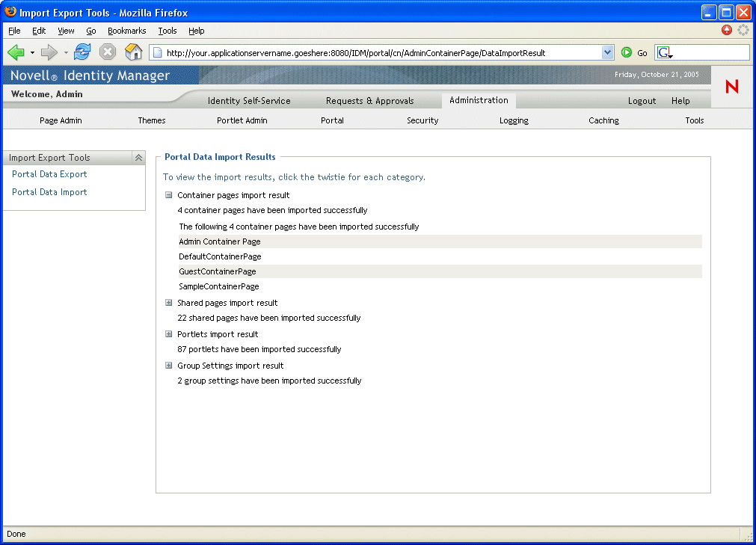756x545 pixels.
Task: Collapse Container pages import result twistie
Action: tap(169, 195)
